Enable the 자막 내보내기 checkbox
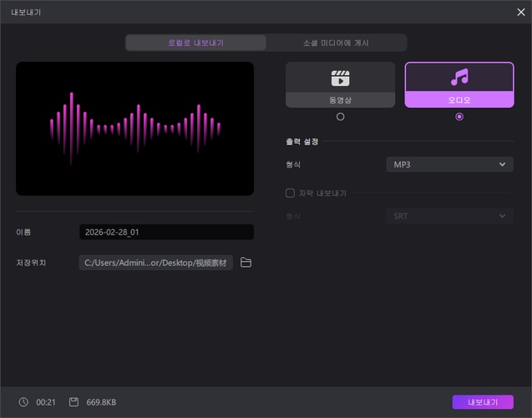The height and width of the screenshot is (418, 532). pos(291,193)
